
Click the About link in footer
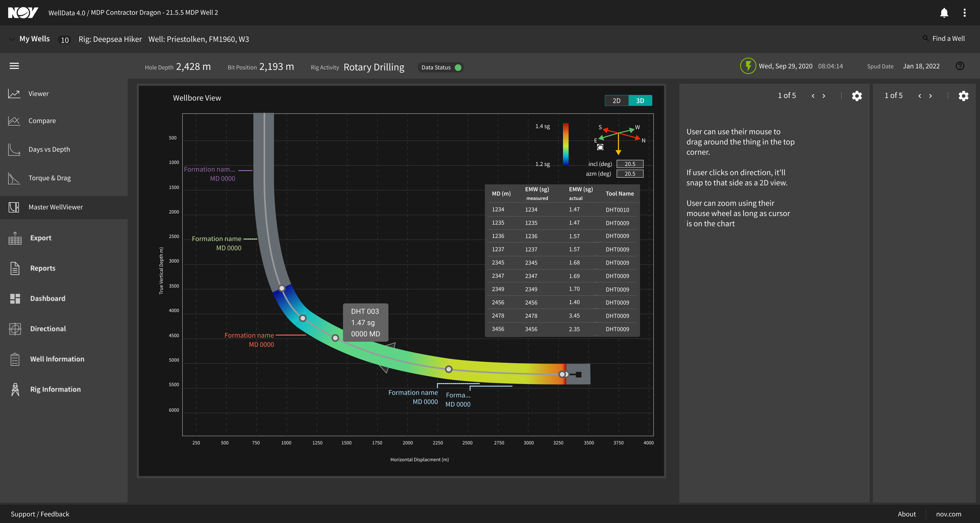(x=907, y=514)
